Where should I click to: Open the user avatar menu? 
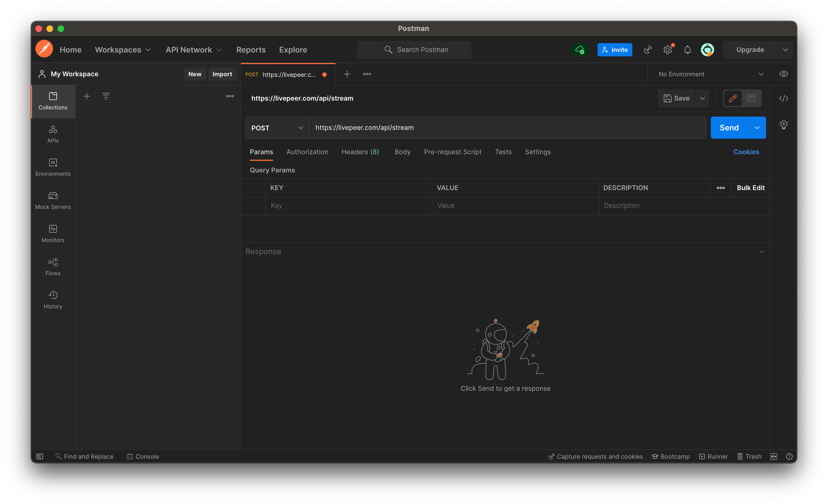707,50
